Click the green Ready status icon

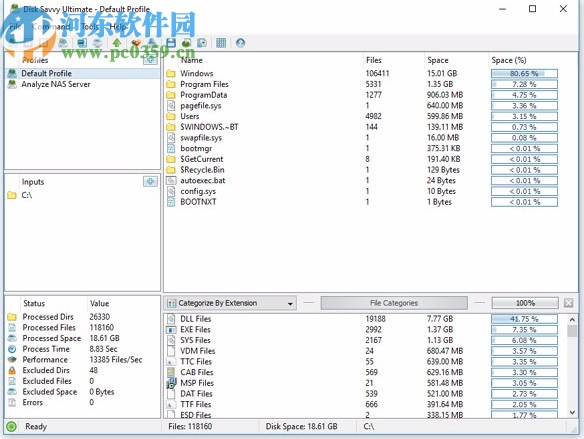tap(12, 427)
